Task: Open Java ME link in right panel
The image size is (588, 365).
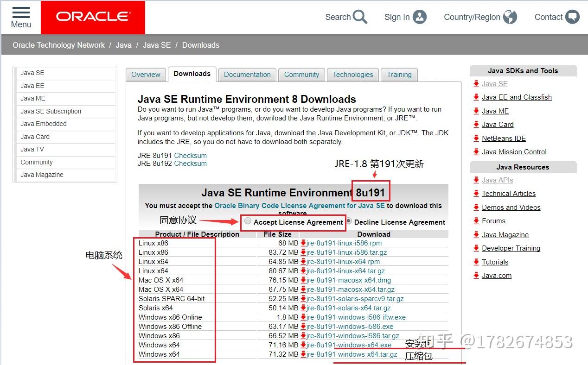Action: pos(495,111)
